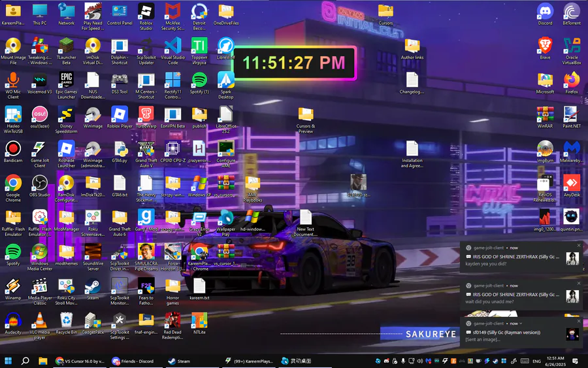
Task: Open the Recycle Bin
Action: [67, 324]
